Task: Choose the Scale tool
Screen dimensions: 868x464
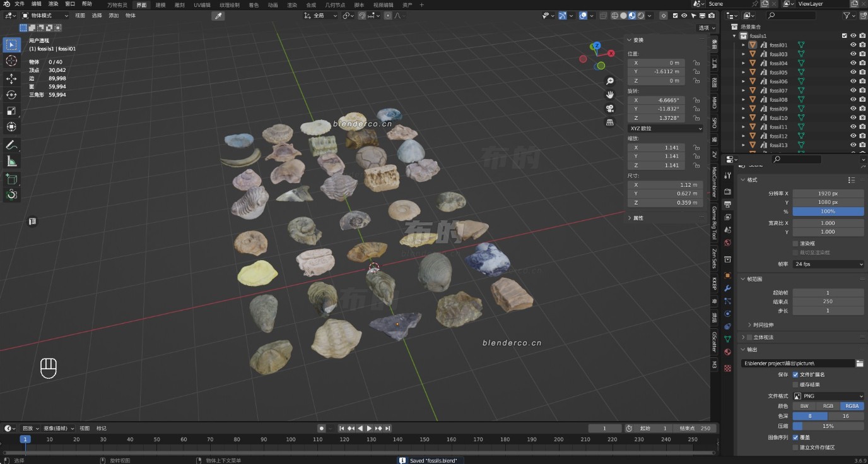Action: coord(11,110)
